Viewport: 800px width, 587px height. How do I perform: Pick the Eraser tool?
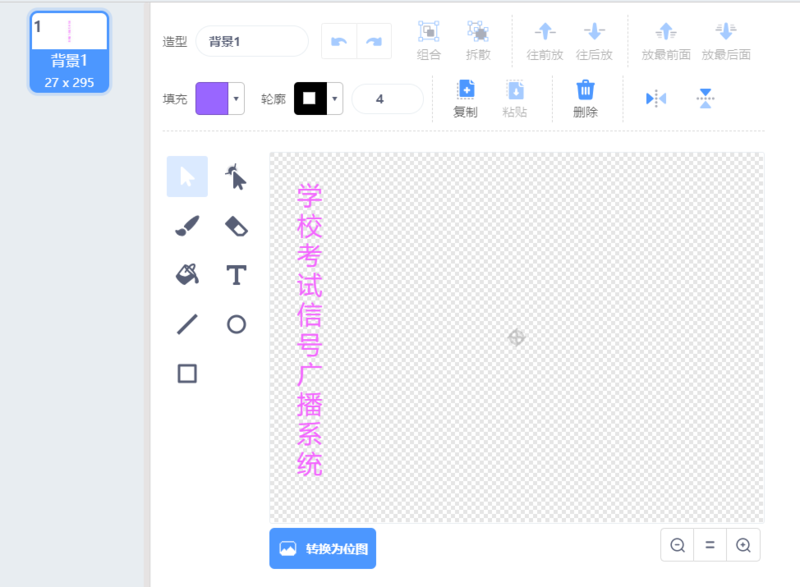click(236, 226)
